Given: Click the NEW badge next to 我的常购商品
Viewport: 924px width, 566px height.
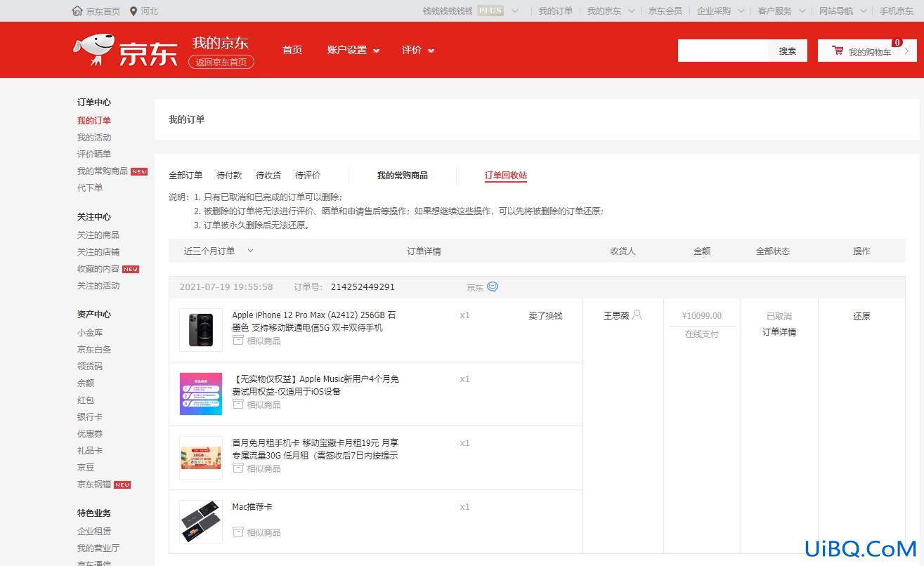Looking at the screenshot, I should (139, 171).
